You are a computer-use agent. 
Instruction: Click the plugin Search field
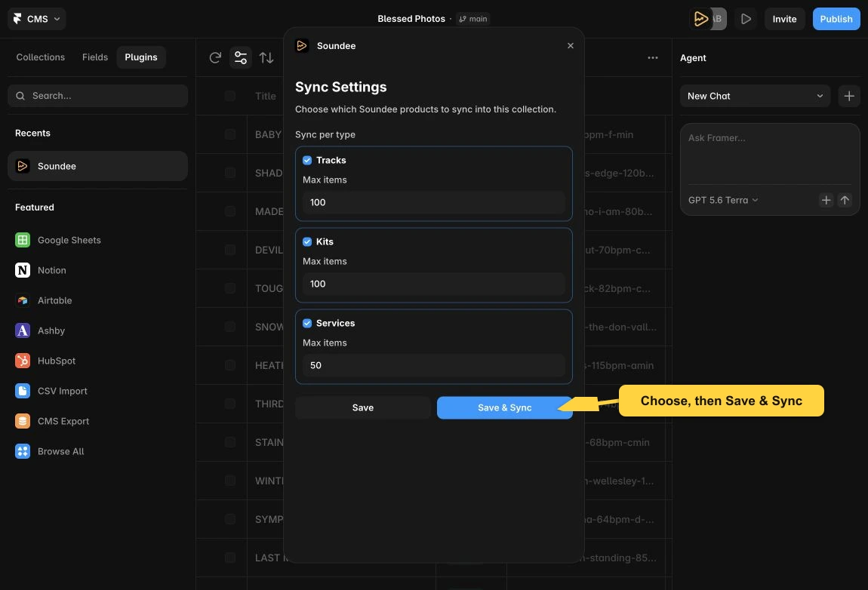tap(98, 96)
